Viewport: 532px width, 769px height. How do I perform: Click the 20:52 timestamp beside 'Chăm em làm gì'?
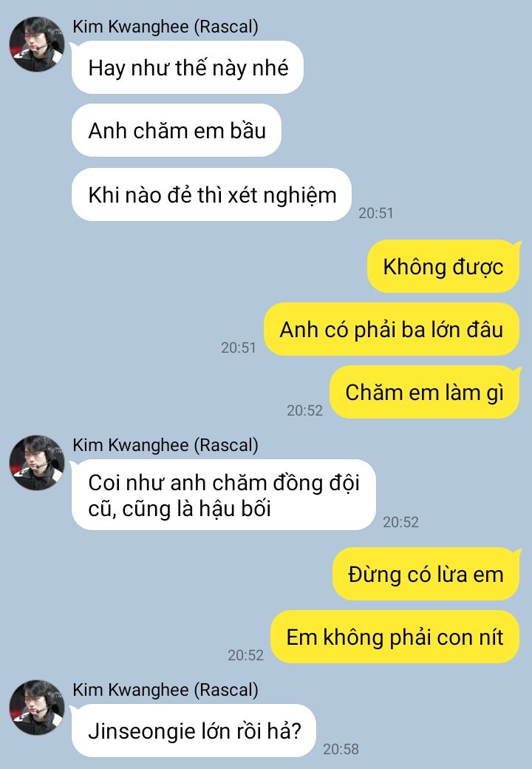click(304, 410)
